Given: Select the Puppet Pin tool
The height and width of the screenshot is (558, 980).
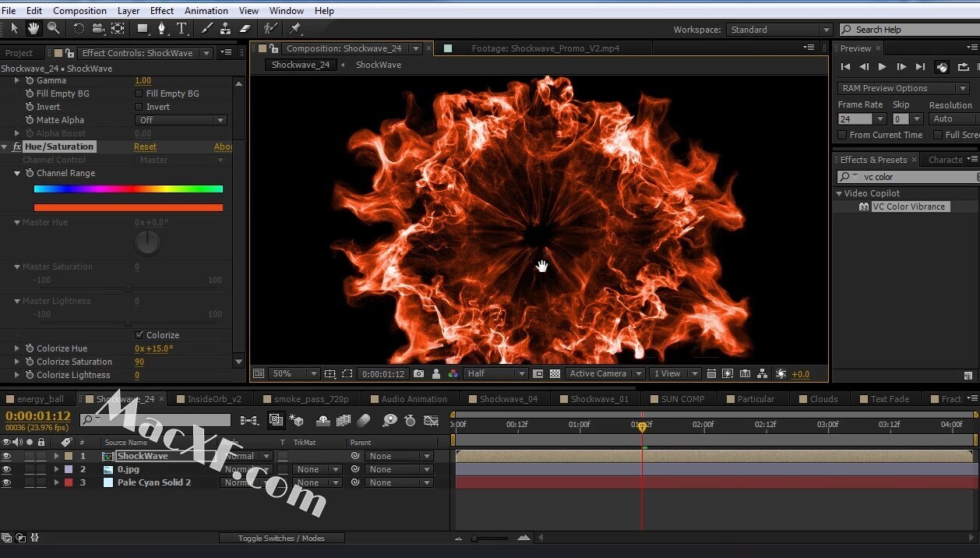Looking at the screenshot, I should click(x=295, y=29).
